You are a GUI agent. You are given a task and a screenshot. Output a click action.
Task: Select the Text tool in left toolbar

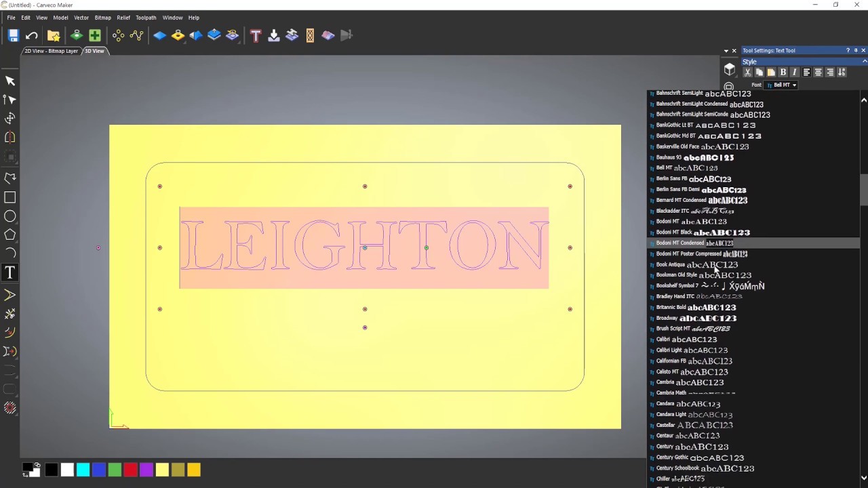[x=10, y=272]
